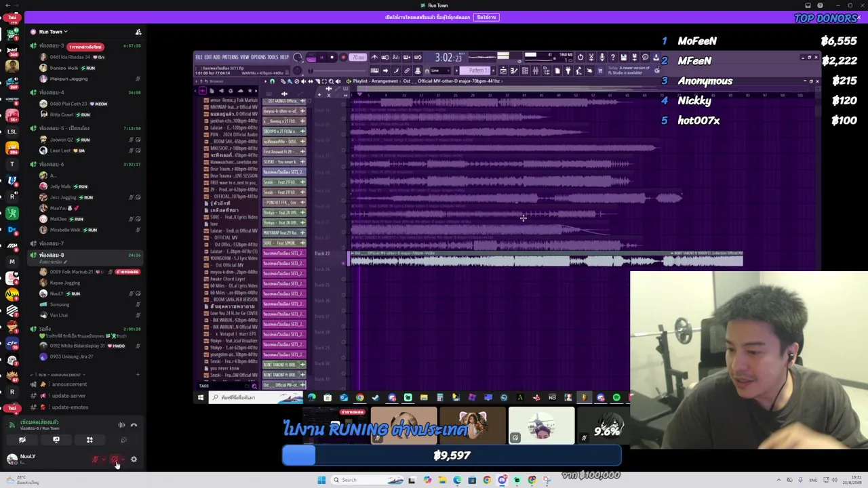Click the FL Studio stop button
Image resolution: width=868 pixels, height=488 pixels.
332,58
